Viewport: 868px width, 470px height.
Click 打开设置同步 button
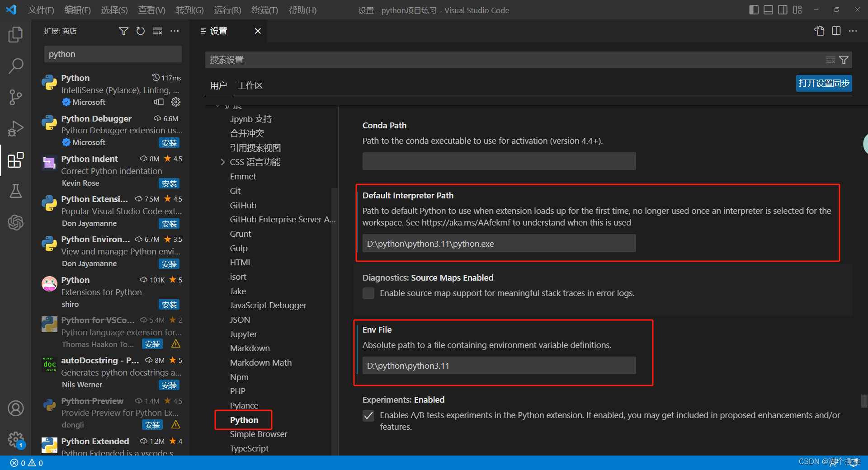tap(824, 83)
